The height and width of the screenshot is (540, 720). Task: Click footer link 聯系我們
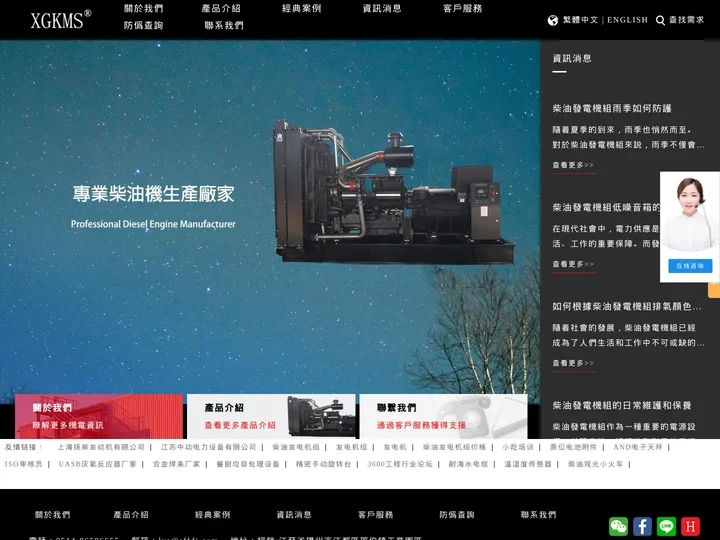539,515
